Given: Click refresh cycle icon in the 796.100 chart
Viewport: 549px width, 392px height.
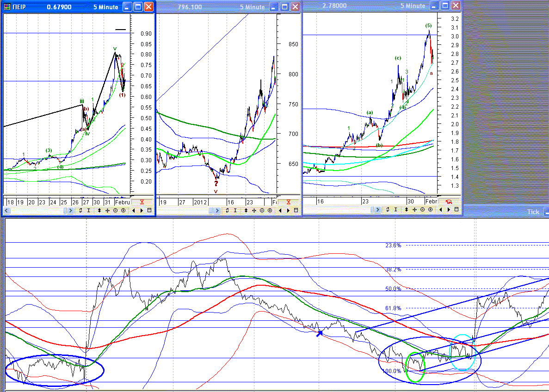Looking at the screenshot, I should (x=228, y=210).
